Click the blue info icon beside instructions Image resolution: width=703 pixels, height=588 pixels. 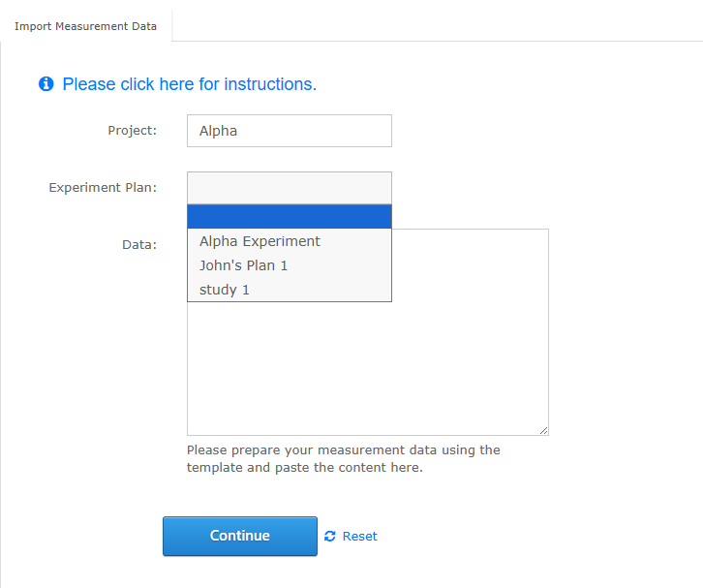pyautogui.click(x=46, y=85)
